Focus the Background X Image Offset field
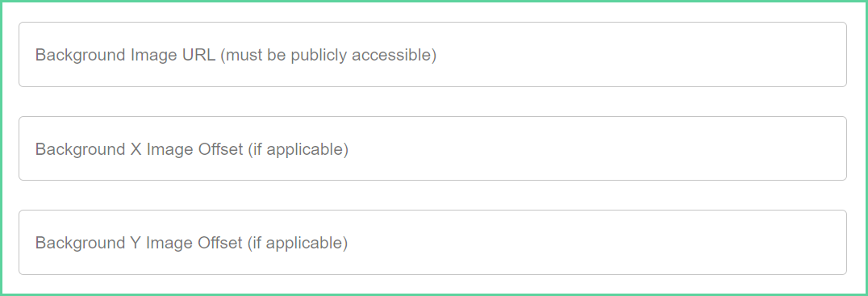 coord(432,148)
